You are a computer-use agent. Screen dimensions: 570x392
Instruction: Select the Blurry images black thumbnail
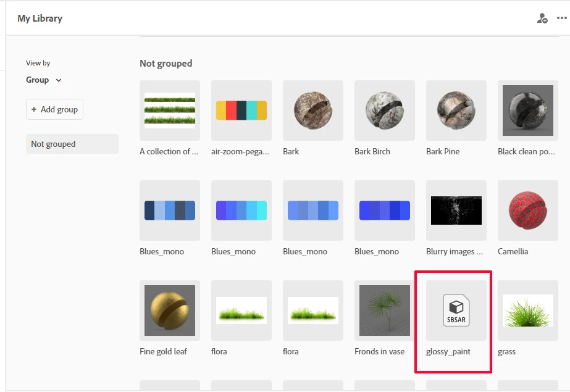tap(456, 211)
